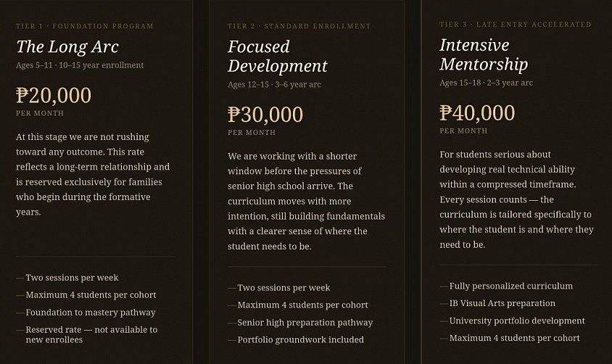Click Ages 12–15 arc subtitle
The height and width of the screenshot is (364, 612).
(274, 84)
